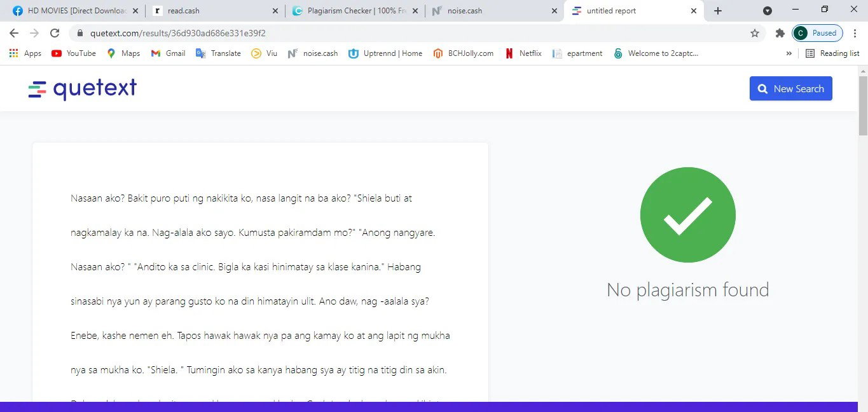The height and width of the screenshot is (412, 868).
Task: Click the address bar URL
Action: click(x=178, y=33)
